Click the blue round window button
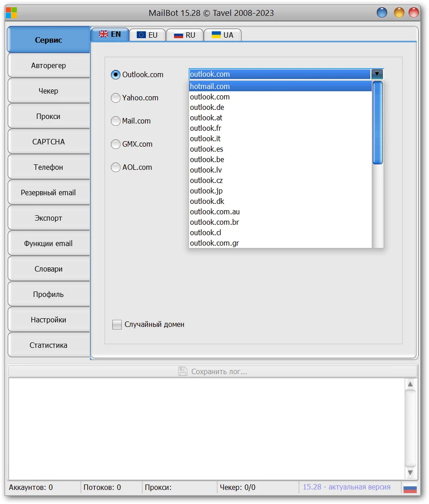The height and width of the screenshot is (504, 429). (382, 13)
